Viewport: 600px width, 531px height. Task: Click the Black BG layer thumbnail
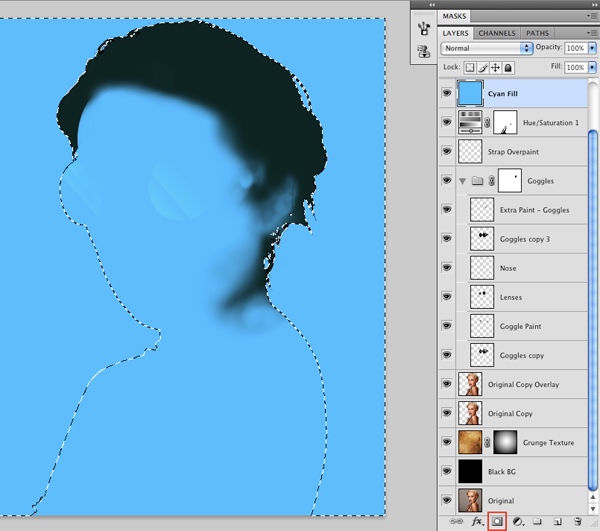[470, 471]
